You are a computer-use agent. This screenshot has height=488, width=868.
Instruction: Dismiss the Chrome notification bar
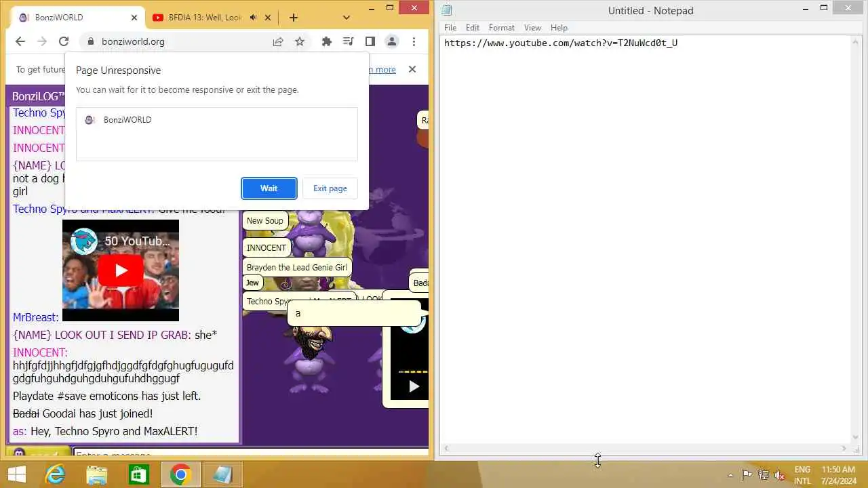412,69
